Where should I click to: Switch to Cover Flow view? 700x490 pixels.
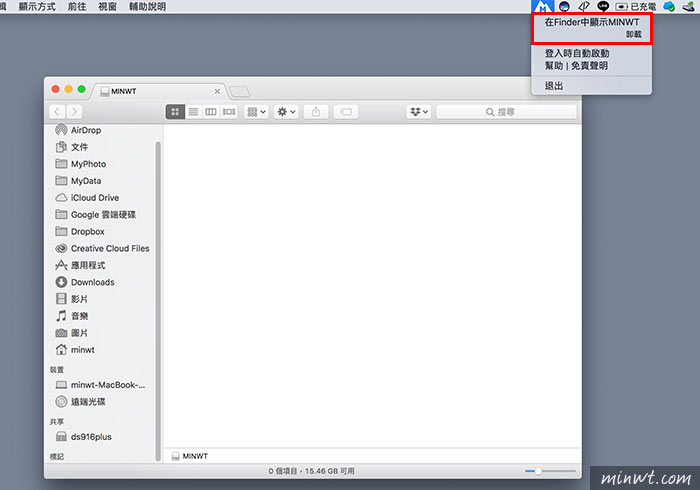coord(229,112)
